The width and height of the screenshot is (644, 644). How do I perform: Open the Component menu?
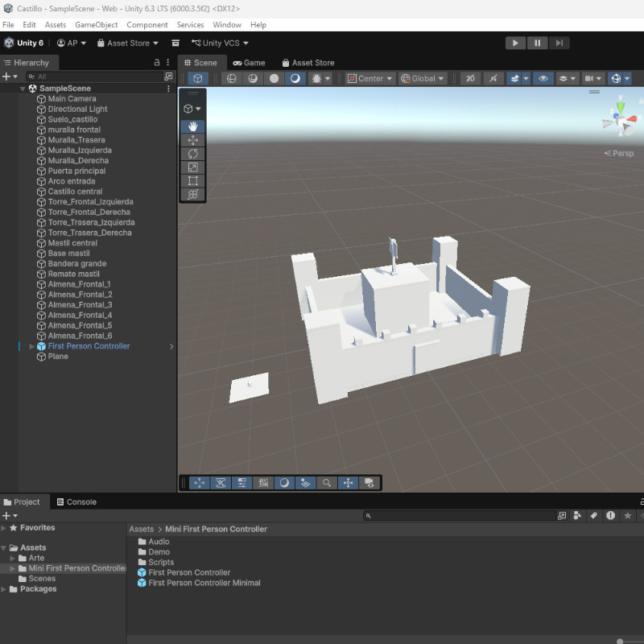click(147, 25)
